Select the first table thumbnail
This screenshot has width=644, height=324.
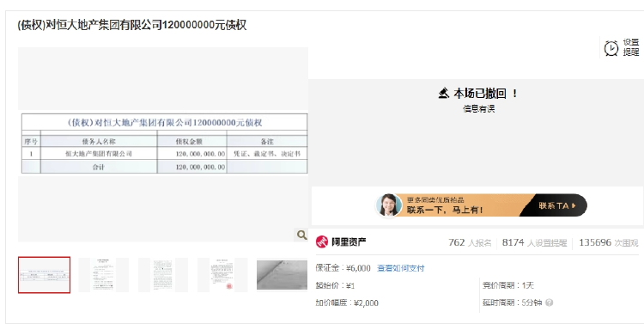(x=44, y=275)
